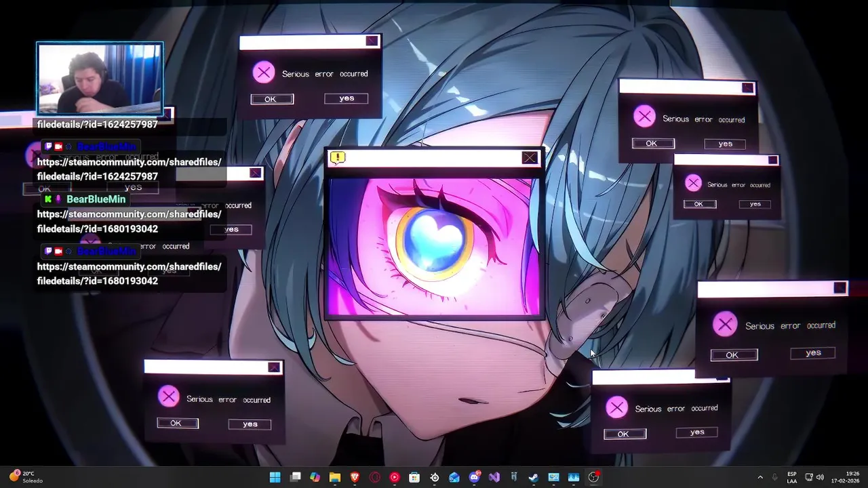Image resolution: width=868 pixels, height=488 pixels.
Task: Open the Opera GX taskbar icon
Action: (375, 477)
